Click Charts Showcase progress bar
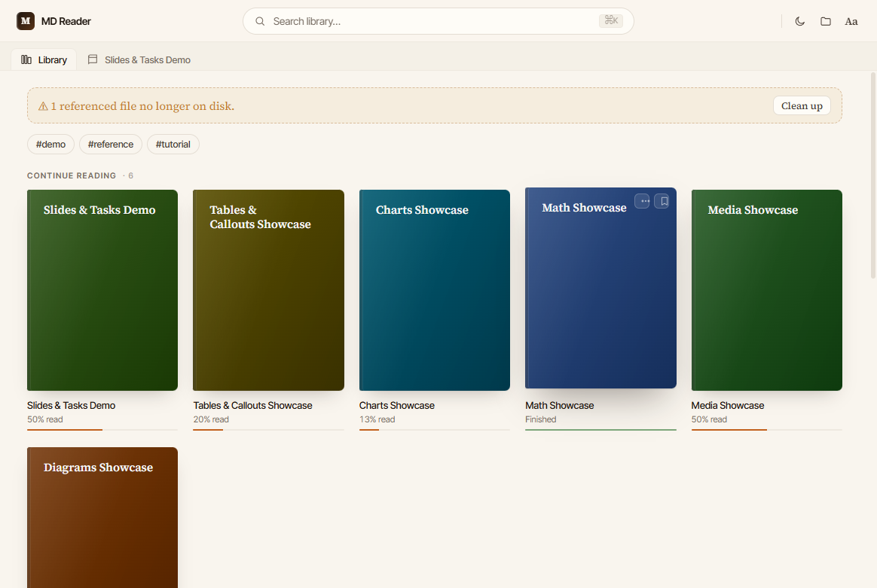This screenshot has height=588, width=877. tap(435, 430)
